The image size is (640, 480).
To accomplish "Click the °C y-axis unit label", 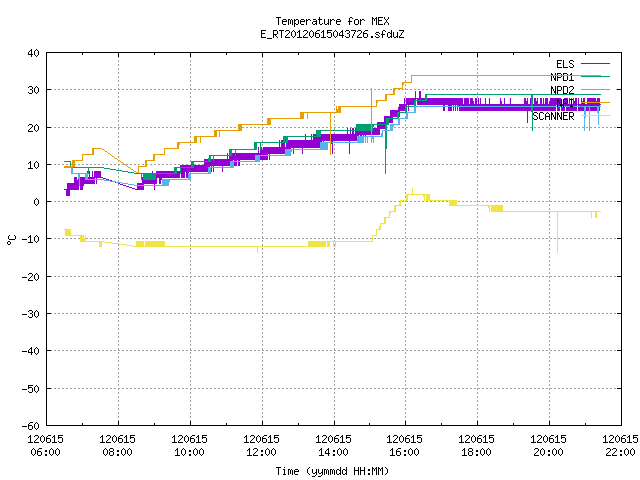I will (11, 240).
